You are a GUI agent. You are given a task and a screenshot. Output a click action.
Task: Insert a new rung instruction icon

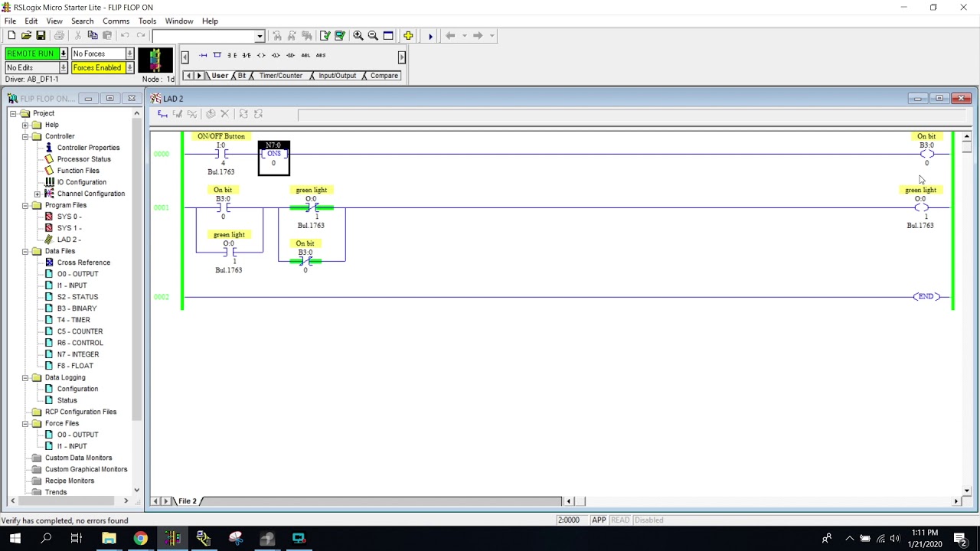coord(203,55)
